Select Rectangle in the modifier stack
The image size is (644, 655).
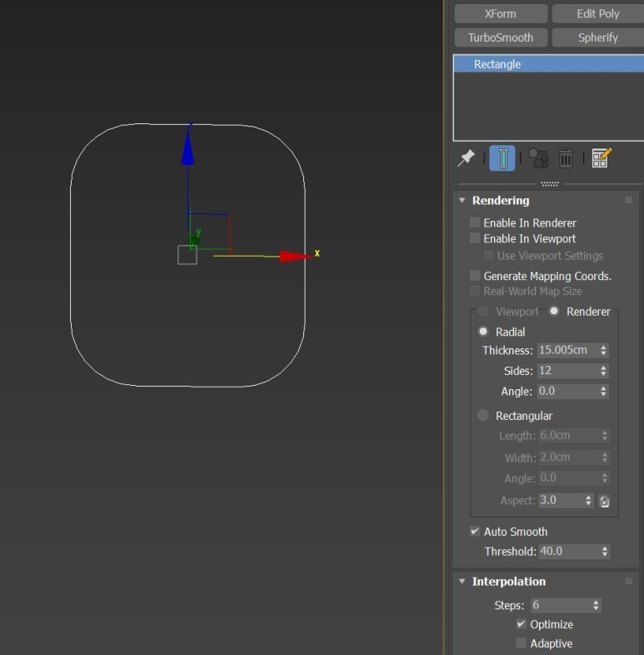coord(549,64)
